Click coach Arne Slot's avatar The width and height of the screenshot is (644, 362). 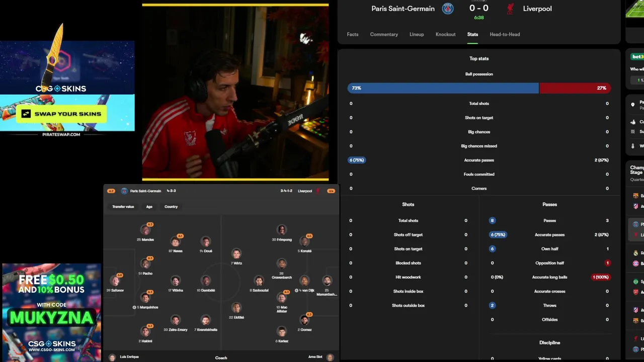(330, 357)
